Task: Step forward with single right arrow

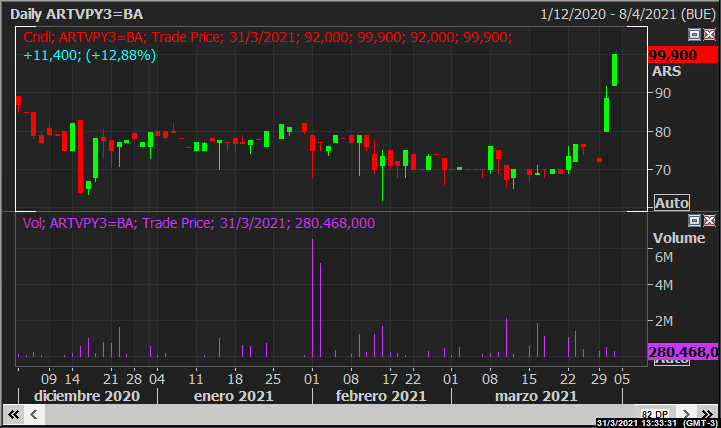Action: tap(686, 414)
